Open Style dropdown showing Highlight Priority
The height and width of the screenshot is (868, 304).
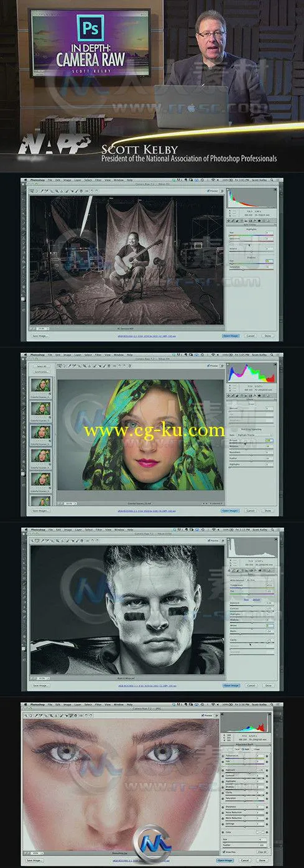tap(254, 435)
